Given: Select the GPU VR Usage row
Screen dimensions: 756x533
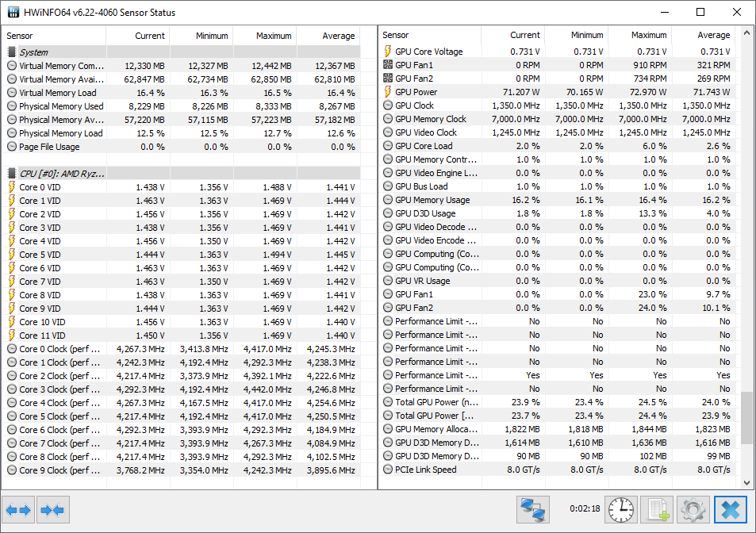Looking at the screenshot, I should [x=558, y=281].
